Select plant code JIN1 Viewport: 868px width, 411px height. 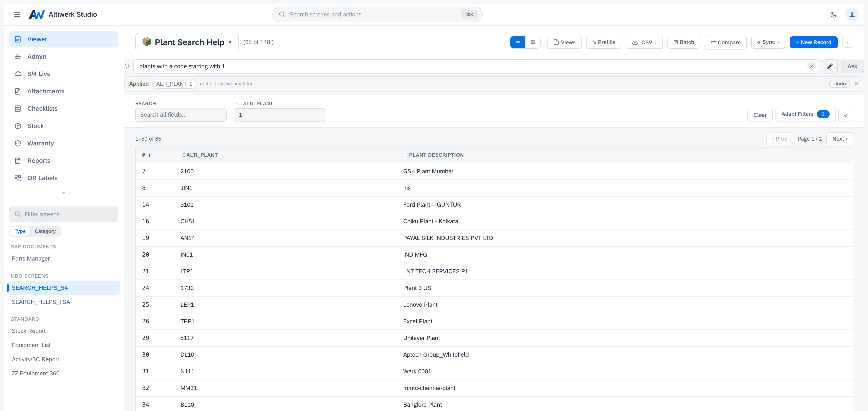pos(186,188)
